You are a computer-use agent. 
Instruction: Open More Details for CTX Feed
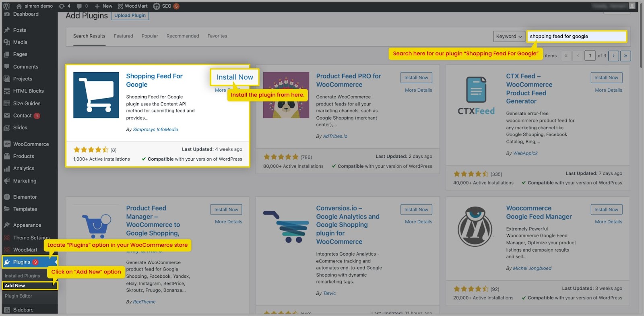click(609, 90)
